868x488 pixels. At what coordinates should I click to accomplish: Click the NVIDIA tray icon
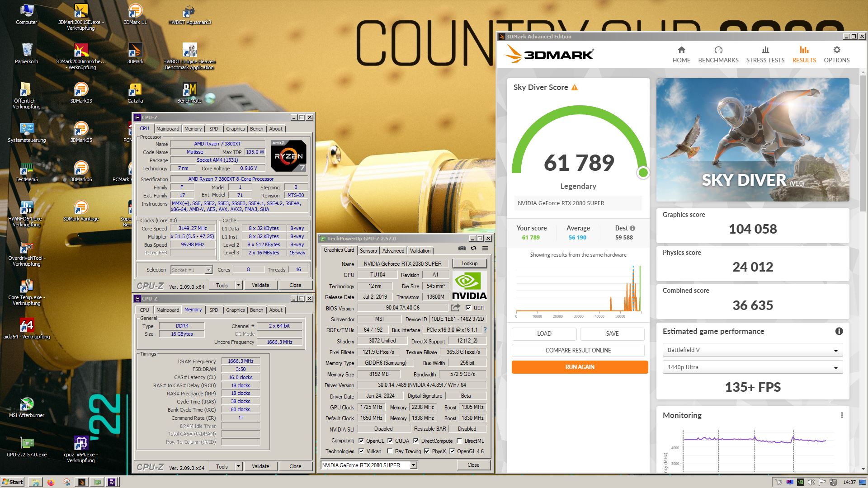800,482
